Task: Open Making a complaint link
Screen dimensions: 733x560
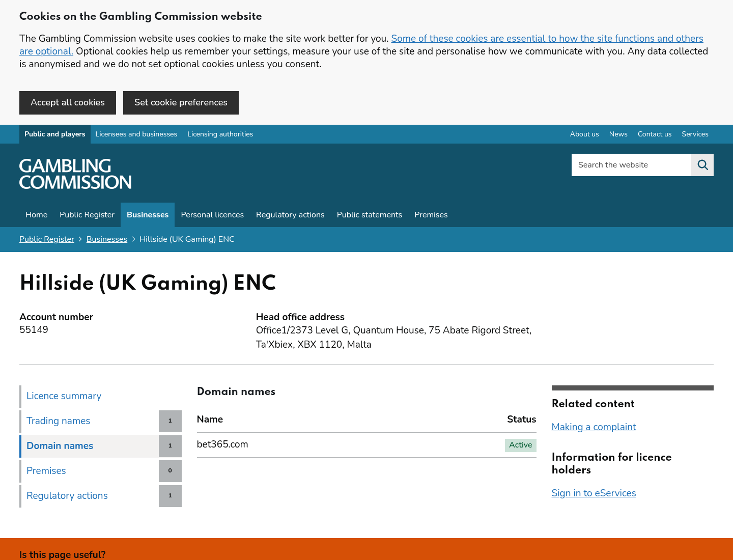Action: point(594,427)
